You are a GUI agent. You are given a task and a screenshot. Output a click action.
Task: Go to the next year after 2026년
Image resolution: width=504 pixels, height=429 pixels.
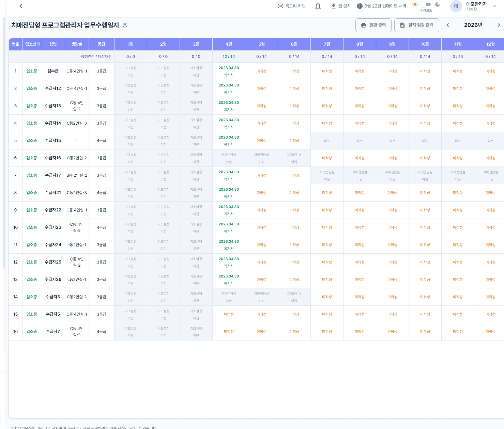click(499, 25)
